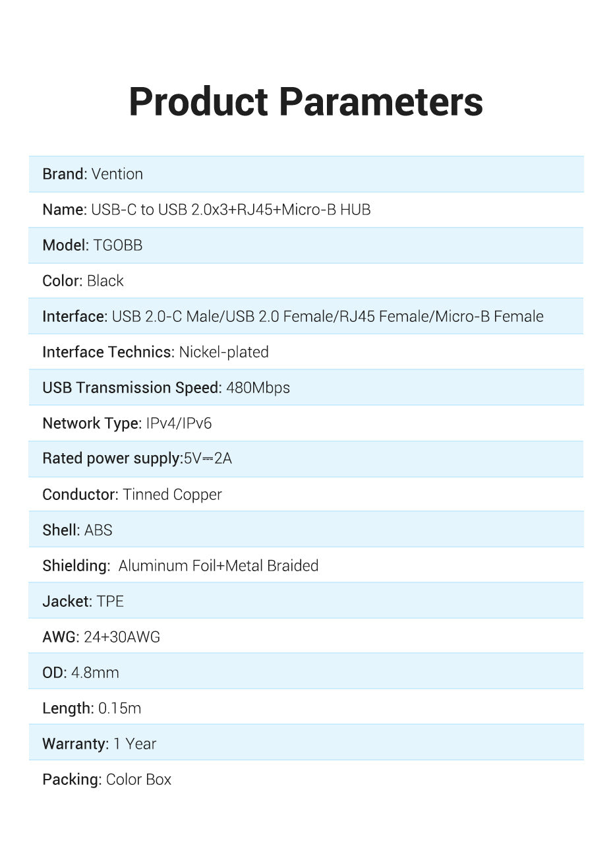The image size is (613, 868).
Task: Click the Jacket: TPE row
Action: point(83,602)
